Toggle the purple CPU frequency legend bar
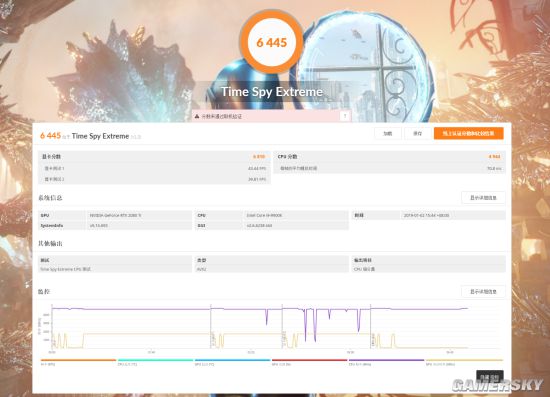This screenshot has width=550, height=397. pos(386,360)
